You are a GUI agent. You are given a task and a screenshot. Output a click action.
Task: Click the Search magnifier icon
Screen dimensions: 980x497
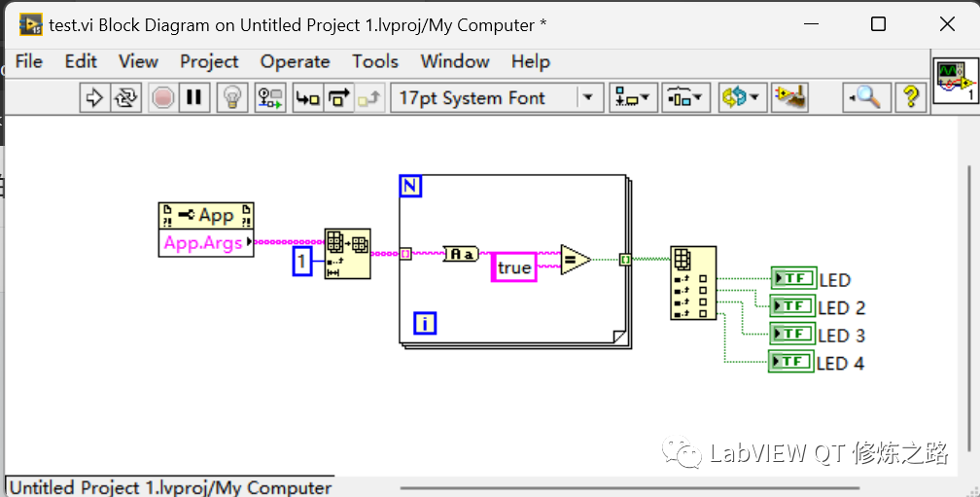pyautogui.click(x=866, y=97)
